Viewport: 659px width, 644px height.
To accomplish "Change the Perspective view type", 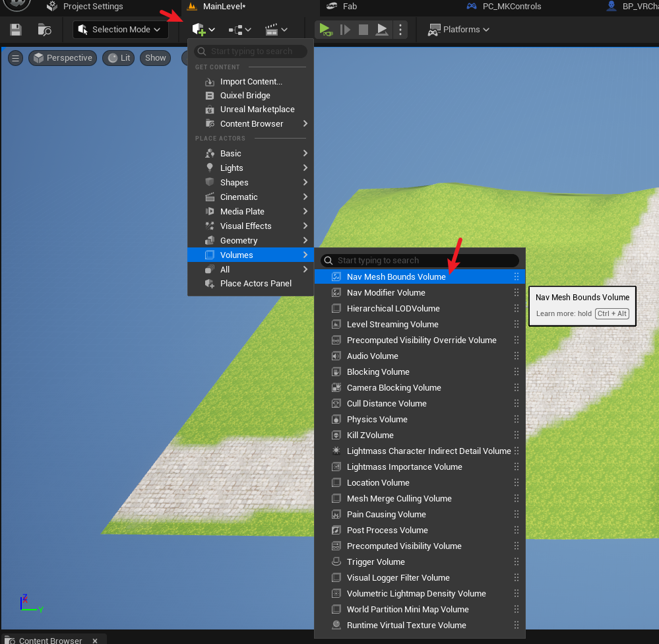I will (x=63, y=58).
